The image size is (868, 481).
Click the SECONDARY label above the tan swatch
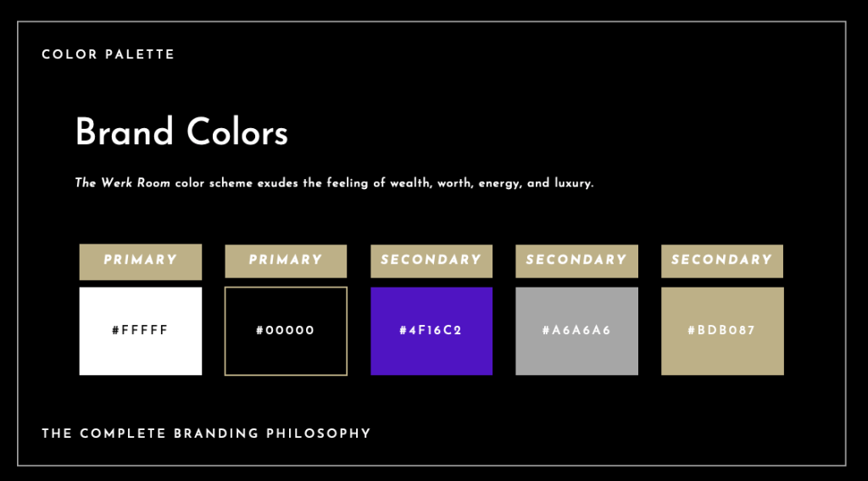tap(722, 260)
